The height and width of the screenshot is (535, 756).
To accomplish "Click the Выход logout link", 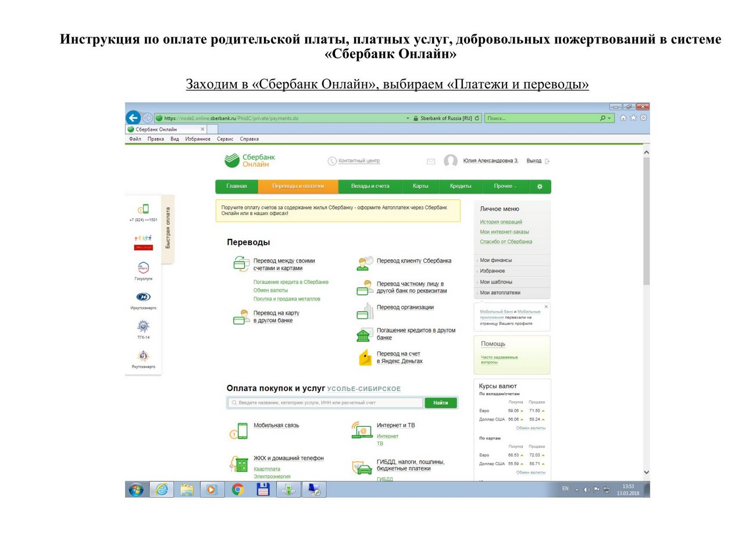I will click(534, 160).
